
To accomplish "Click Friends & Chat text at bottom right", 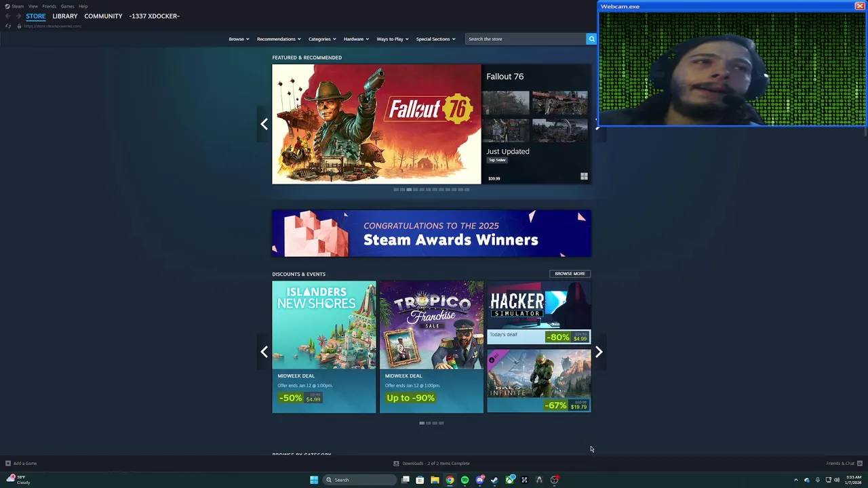I will coord(840,464).
